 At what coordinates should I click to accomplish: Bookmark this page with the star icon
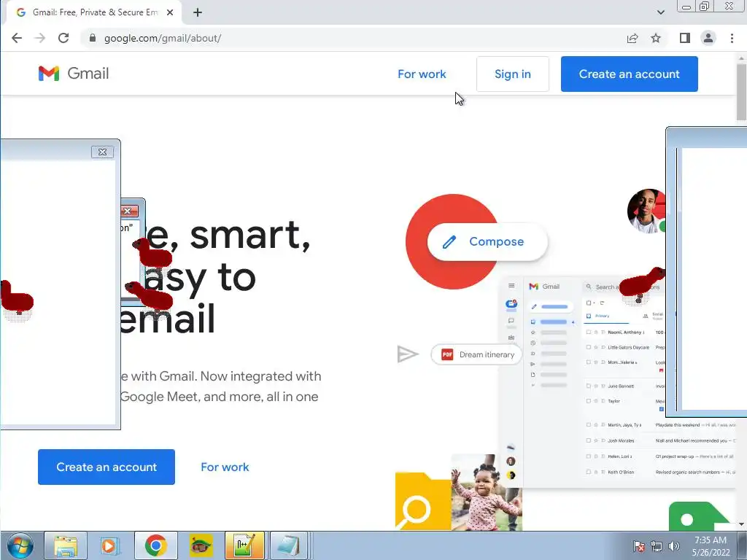tap(656, 38)
